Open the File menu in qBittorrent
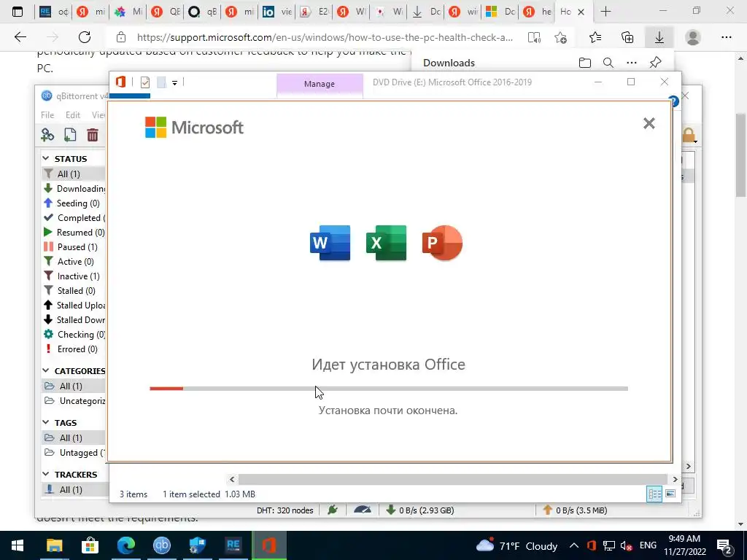 point(47,114)
